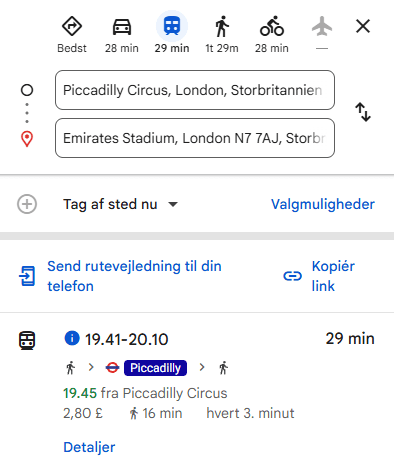
Task: Open the 'Tag af sted nu' dropdown
Action: click(x=121, y=204)
